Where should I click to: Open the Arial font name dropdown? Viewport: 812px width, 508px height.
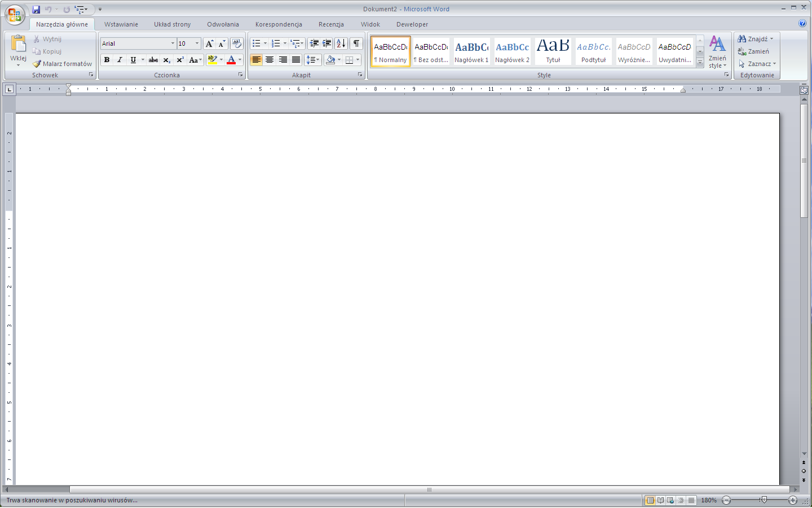pyautogui.click(x=173, y=43)
